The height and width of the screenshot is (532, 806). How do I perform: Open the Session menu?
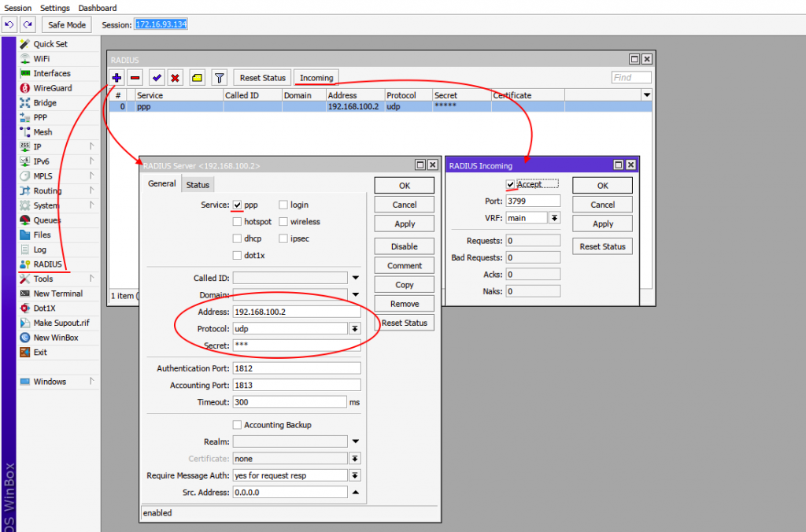click(x=17, y=8)
